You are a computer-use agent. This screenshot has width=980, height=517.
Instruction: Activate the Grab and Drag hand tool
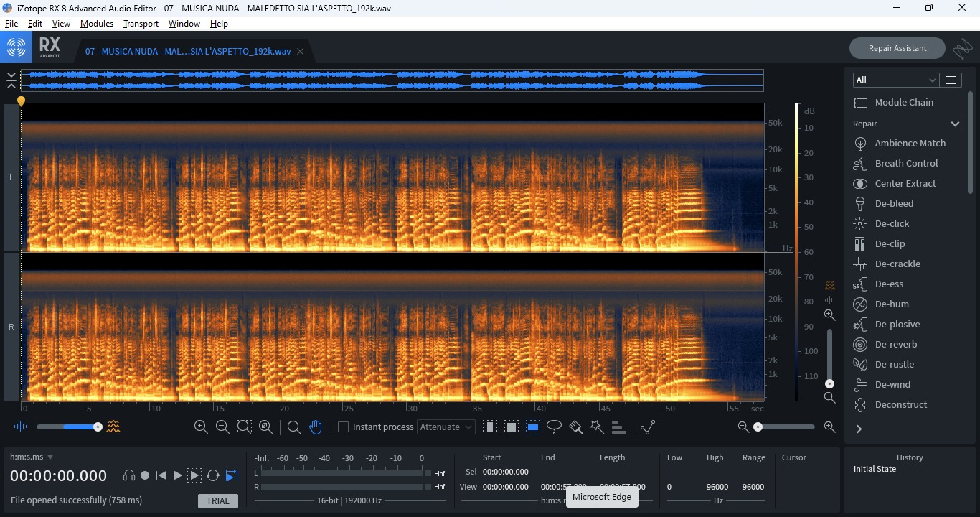316,427
